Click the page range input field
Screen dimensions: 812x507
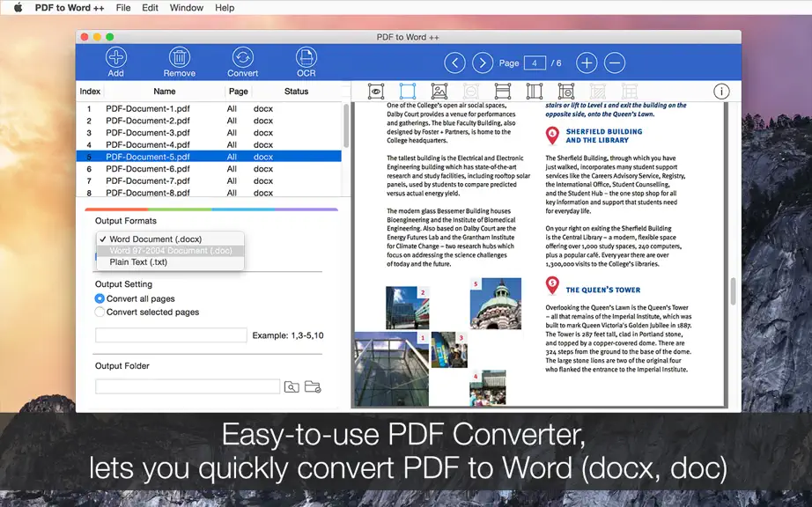point(171,335)
